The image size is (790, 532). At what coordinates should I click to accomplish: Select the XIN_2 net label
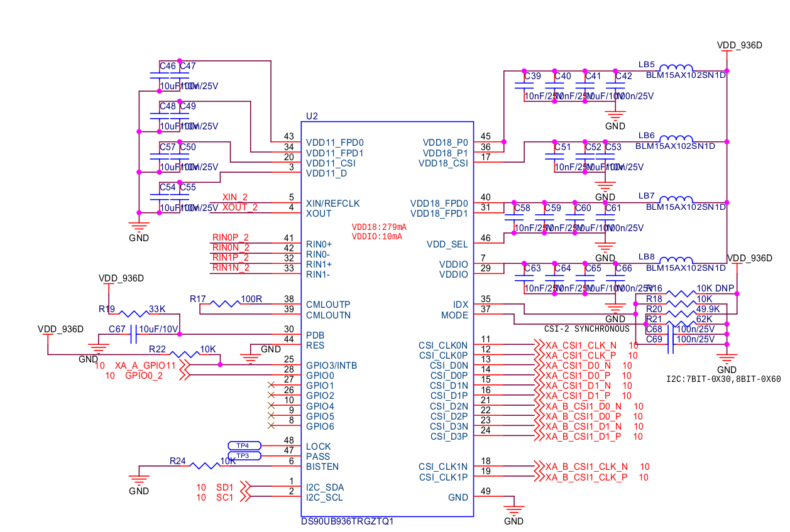(x=235, y=197)
